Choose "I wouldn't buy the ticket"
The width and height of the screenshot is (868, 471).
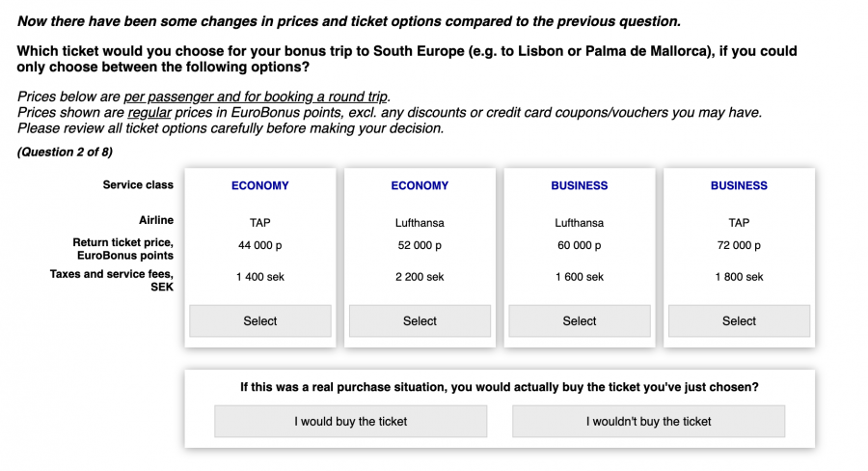(648, 421)
